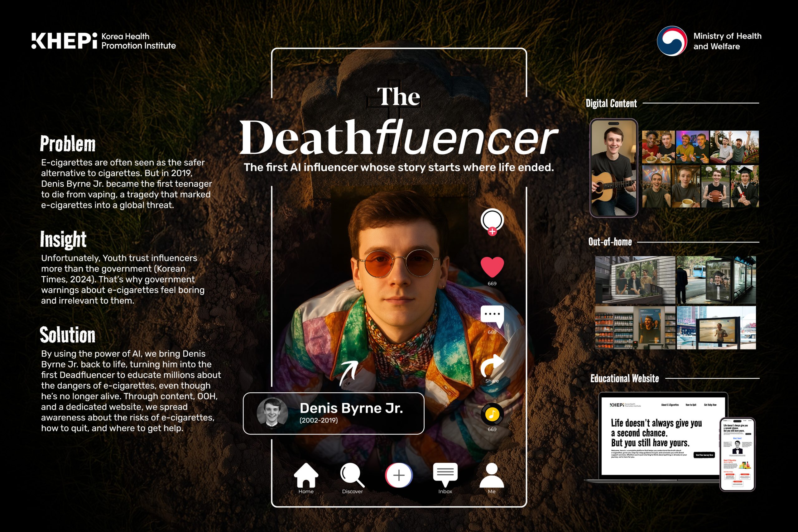Tap the center create plus button
Viewport: 798px width, 532px height.
pyautogui.click(x=399, y=475)
